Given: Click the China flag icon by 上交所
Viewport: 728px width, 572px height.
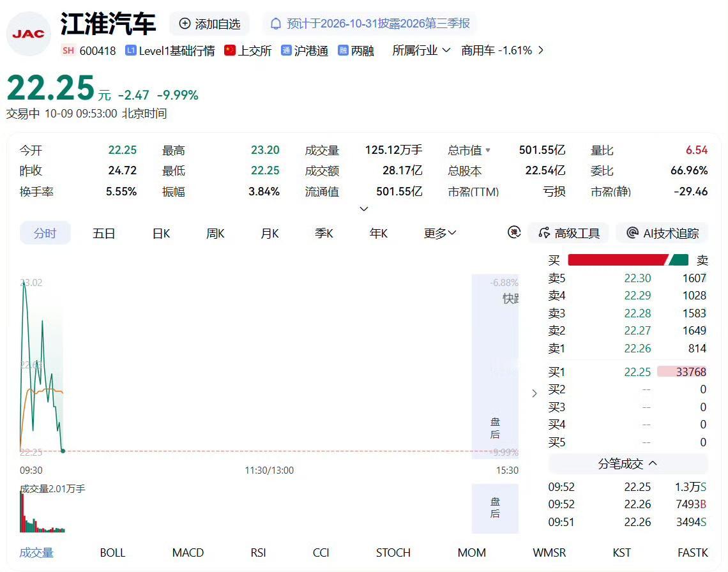Looking at the screenshot, I should pyautogui.click(x=229, y=50).
